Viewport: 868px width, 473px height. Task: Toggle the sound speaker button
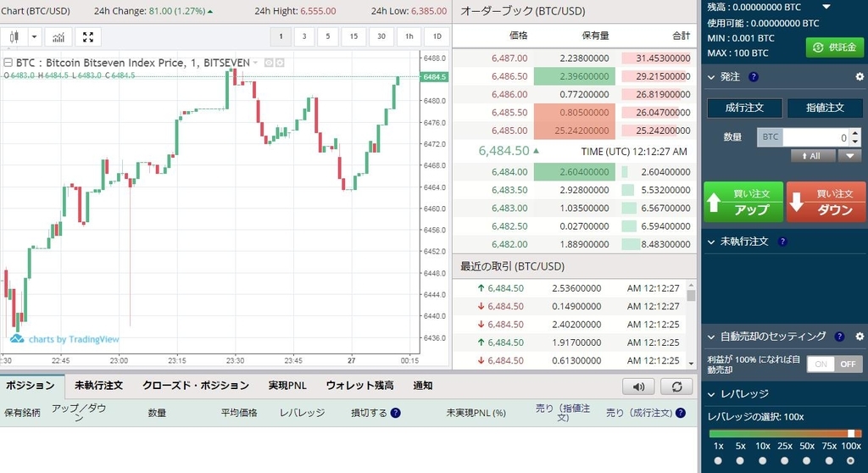[x=638, y=387]
